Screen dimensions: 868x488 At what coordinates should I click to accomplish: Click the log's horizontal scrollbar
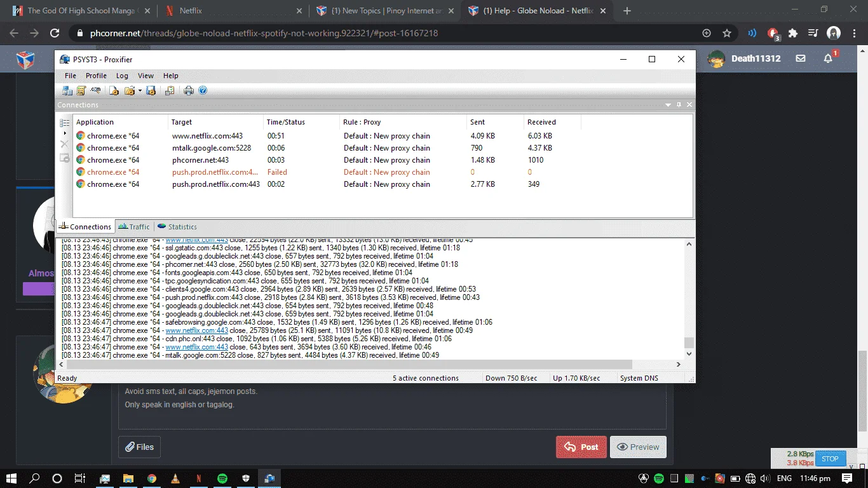(349, 364)
